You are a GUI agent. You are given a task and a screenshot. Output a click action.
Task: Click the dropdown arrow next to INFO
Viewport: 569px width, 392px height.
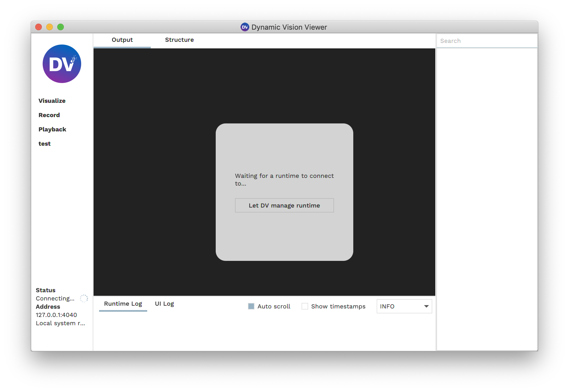[x=426, y=306]
